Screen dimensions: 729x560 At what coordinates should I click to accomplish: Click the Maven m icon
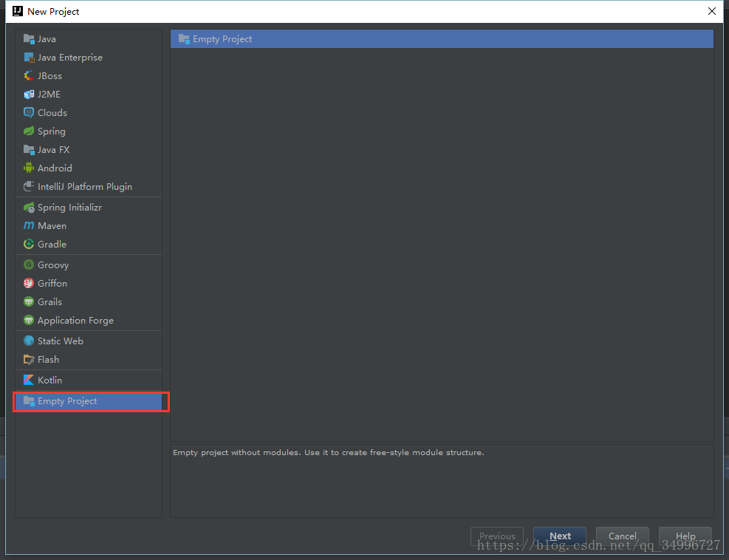pos(29,225)
